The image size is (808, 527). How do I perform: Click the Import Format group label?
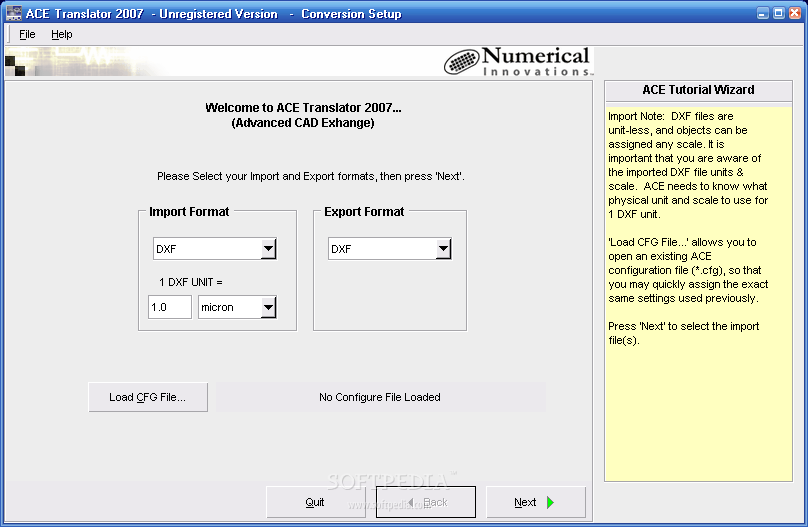[x=189, y=212]
